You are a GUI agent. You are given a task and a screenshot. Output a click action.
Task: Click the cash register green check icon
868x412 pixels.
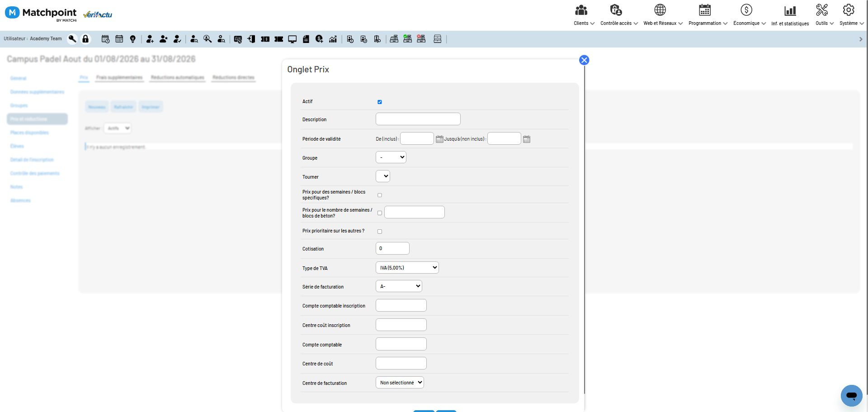(x=407, y=39)
